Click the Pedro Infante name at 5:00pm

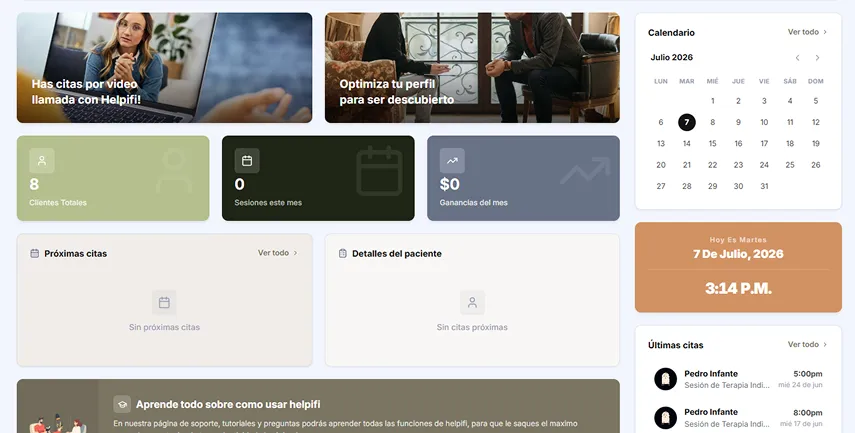click(711, 374)
